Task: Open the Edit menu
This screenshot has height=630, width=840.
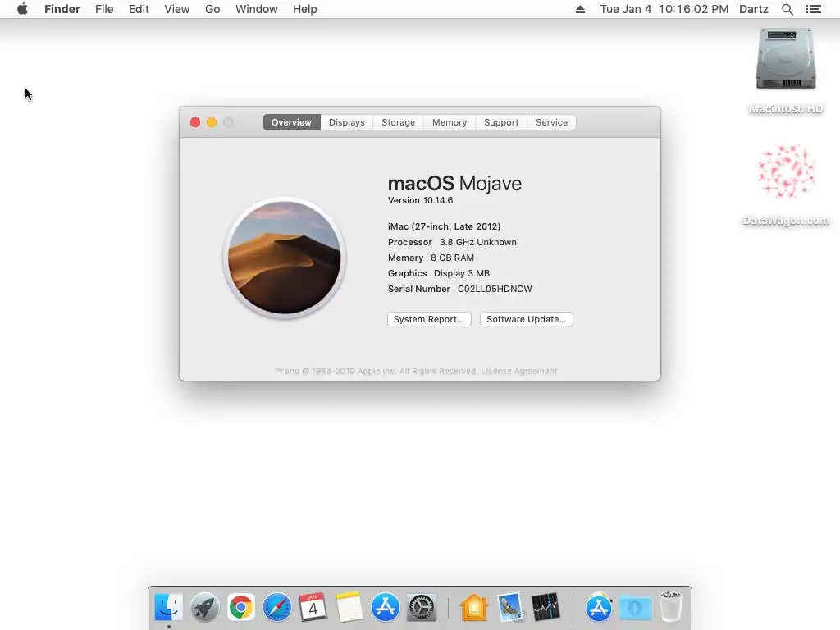Action: click(139, 9)
